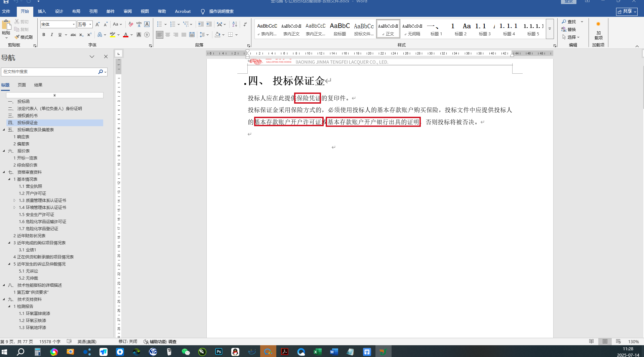Toggle italic formatting
Viewport: 644px width, 357px height.
point(52,35)
